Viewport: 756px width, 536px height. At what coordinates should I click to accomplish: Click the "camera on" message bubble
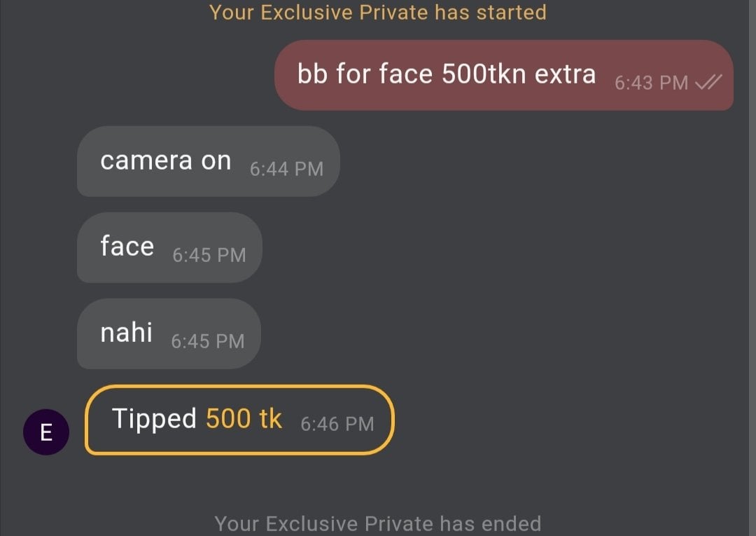click(x=208, y=161)
